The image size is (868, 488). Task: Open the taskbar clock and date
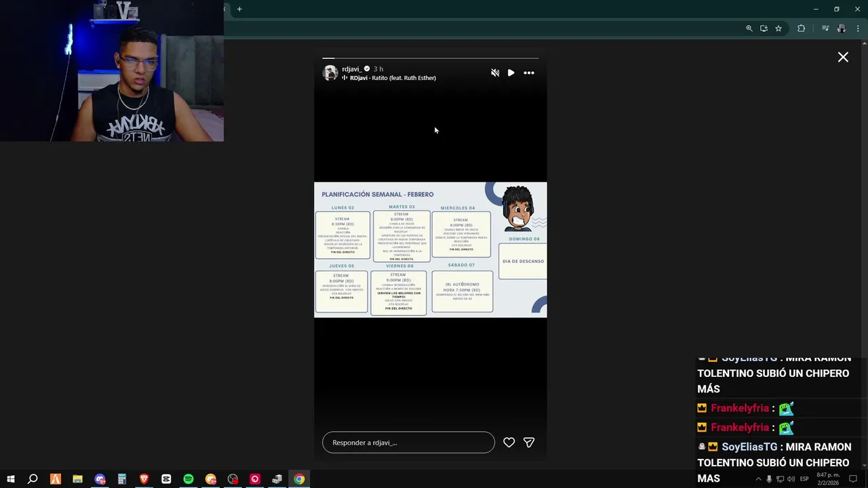pyautogui.click(x=828, y=479)
